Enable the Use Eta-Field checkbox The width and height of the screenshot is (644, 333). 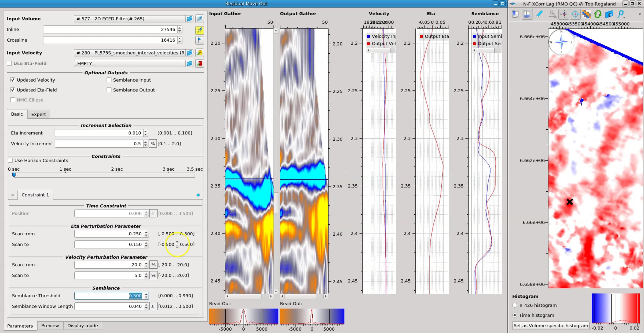coord(9,63)
